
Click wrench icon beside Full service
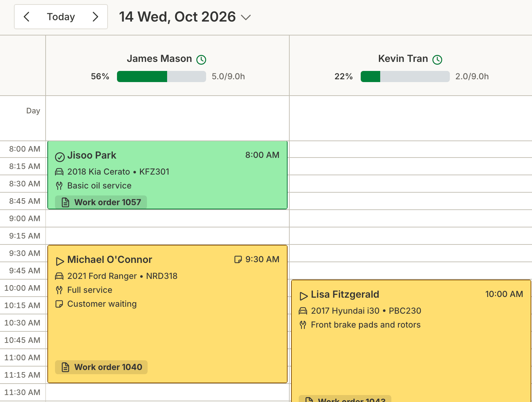(59, 290)
